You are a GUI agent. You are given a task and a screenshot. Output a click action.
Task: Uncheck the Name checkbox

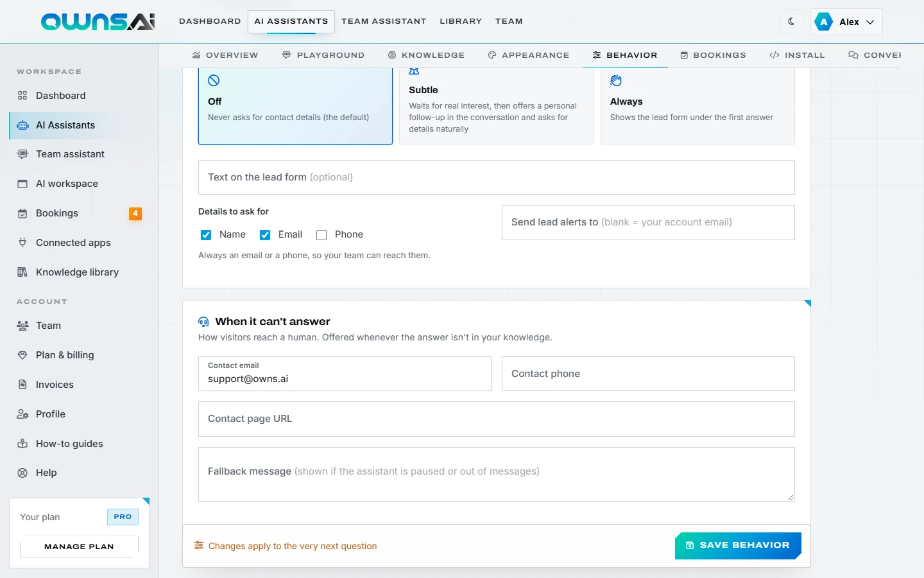(x=206, y=235)
